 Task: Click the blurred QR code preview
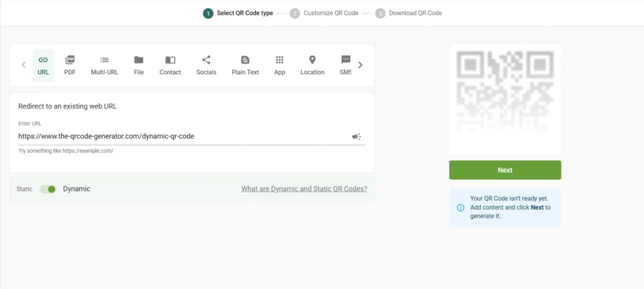pyautogui.click(x=505, y=99)
